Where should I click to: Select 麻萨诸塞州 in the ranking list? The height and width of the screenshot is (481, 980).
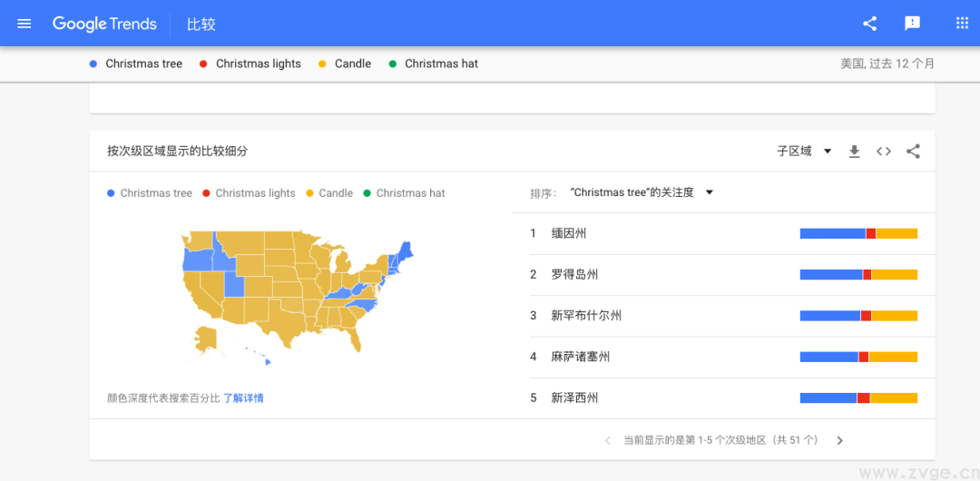tap(580, 357)
